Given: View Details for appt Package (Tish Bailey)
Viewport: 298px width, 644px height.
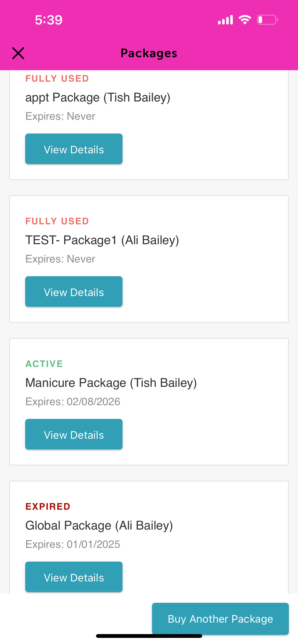Looking at the screenshot, I should coord(74,149).
